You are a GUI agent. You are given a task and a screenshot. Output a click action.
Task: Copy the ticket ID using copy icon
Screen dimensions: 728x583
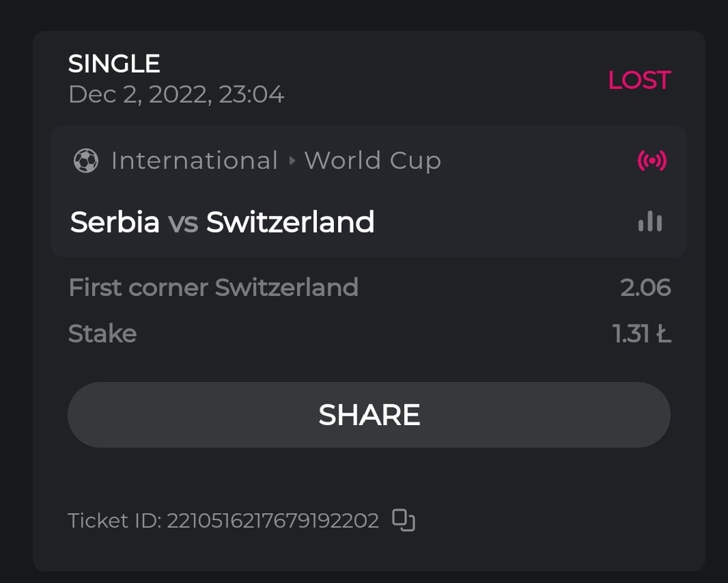coord(404,521)
